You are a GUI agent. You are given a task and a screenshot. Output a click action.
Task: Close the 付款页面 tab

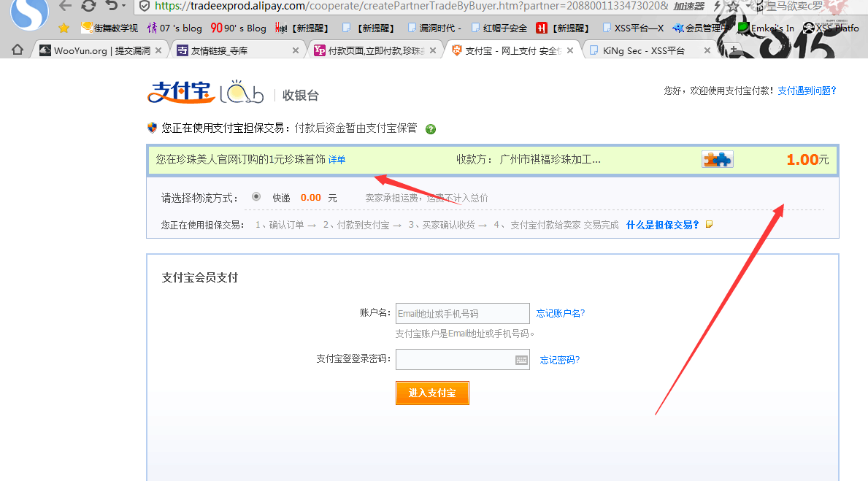(x=433, y=50)
